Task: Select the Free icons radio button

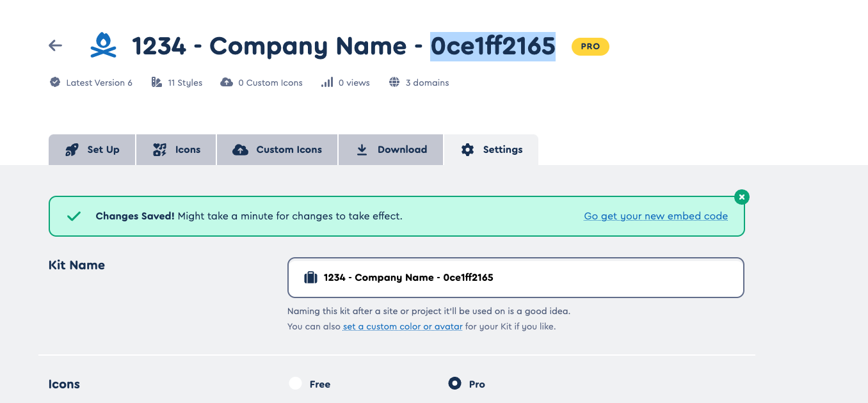Action: click(x=295, y=384)
